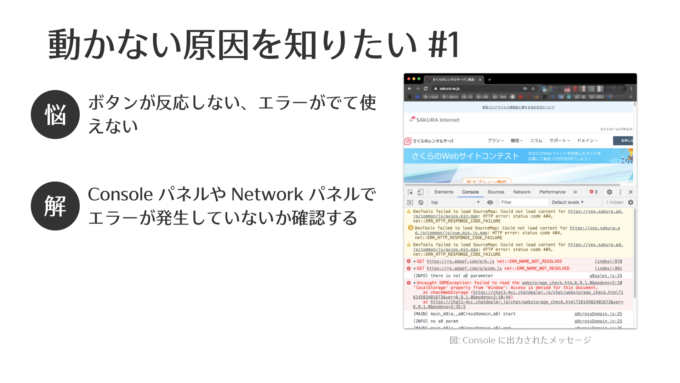The width and height of the screenshot is (680, 383).
Task: Click the dark blue お申込み button
Action: point(623,141)
